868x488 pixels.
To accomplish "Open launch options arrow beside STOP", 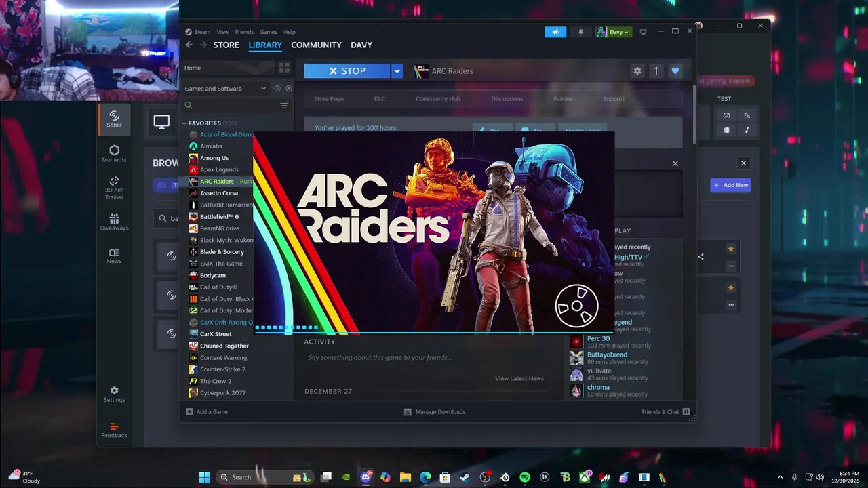I will 397,70.
